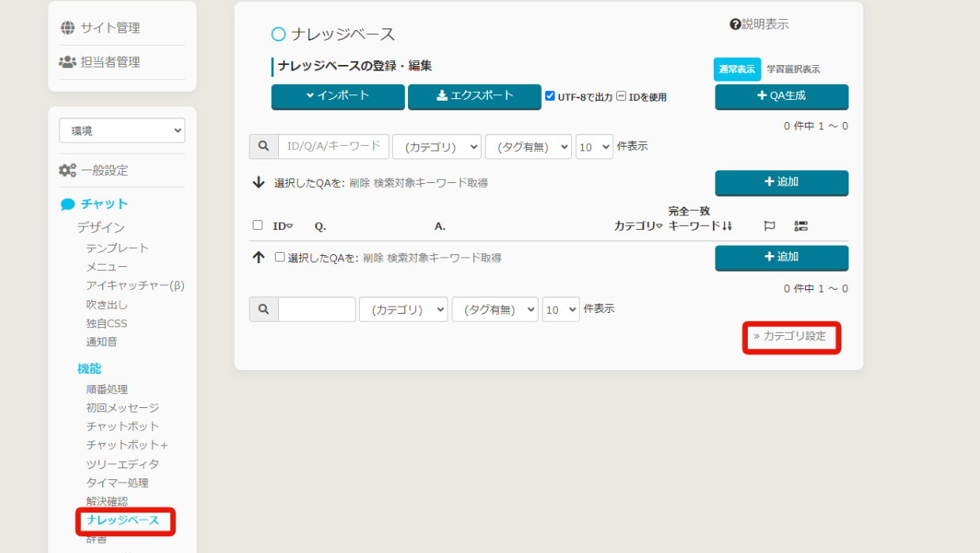Click the 説明表示 help question mark icon
This screenshot has height=553, width=980.
(734, 25)
